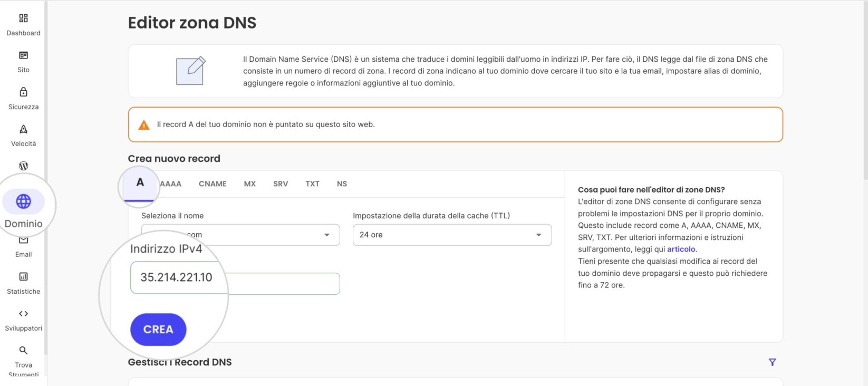Click the filter funnel icon for DNS records
The image size is (868, 386).
coord(772,362)
